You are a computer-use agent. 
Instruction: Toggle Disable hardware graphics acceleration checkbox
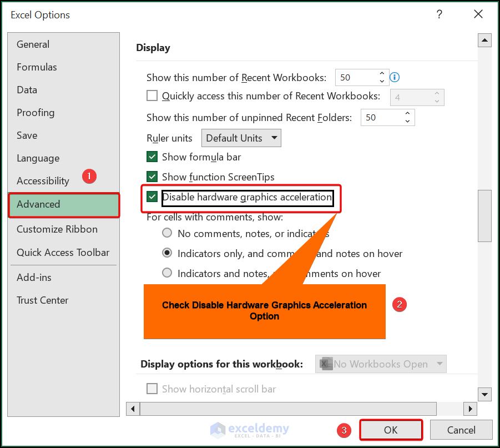point(152,197)
